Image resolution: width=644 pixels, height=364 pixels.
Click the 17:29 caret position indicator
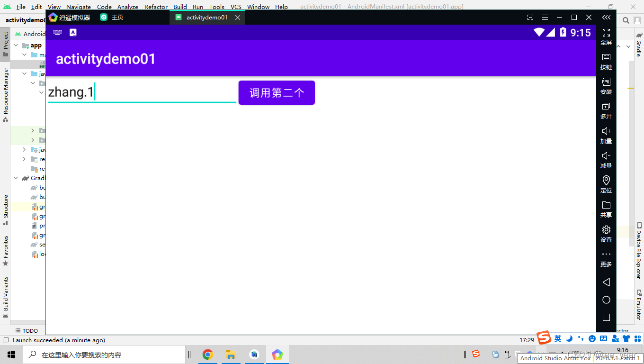coord(527,340)
